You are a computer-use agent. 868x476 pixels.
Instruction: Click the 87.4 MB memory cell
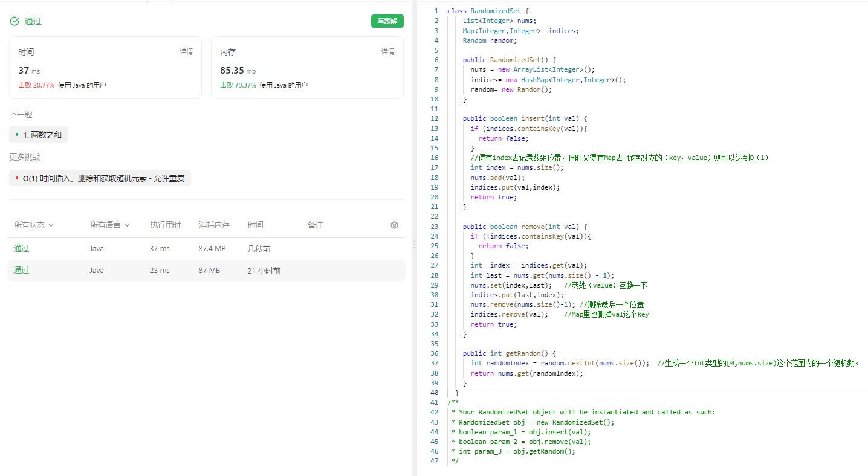(x=212, y=249)
